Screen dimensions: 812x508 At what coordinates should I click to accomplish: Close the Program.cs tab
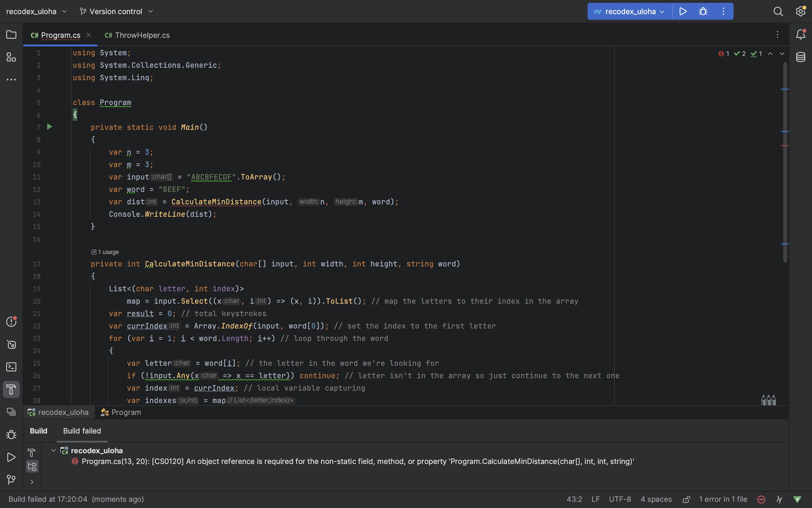[89, 35]
